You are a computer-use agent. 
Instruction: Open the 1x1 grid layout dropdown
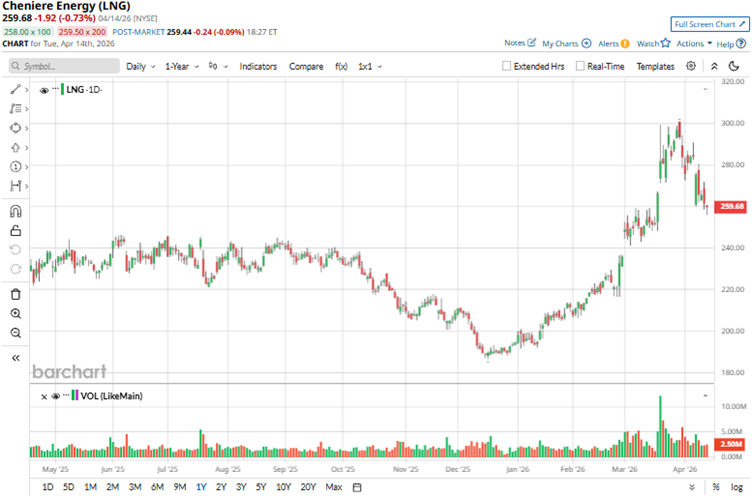coord(370,66)
